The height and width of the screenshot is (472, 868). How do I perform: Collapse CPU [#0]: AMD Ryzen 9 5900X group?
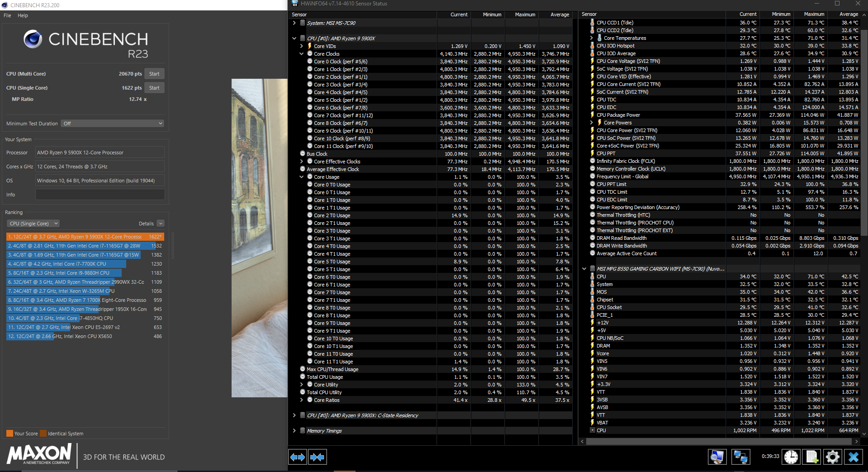point(294,38)
